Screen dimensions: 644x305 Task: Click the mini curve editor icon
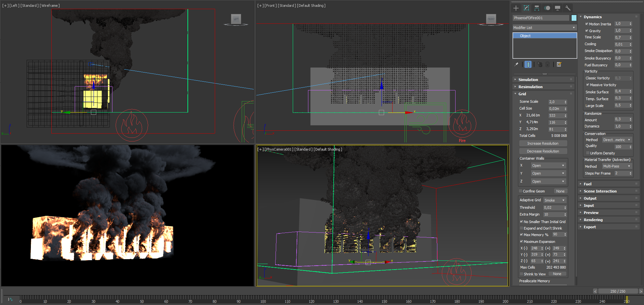[x=10, y=299]
